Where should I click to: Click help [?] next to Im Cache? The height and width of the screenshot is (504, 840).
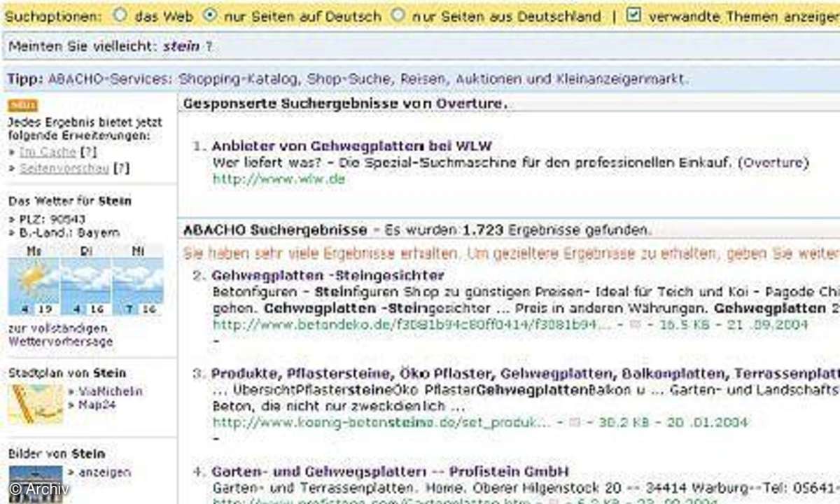pyautogui.click(x=89, y=152)
